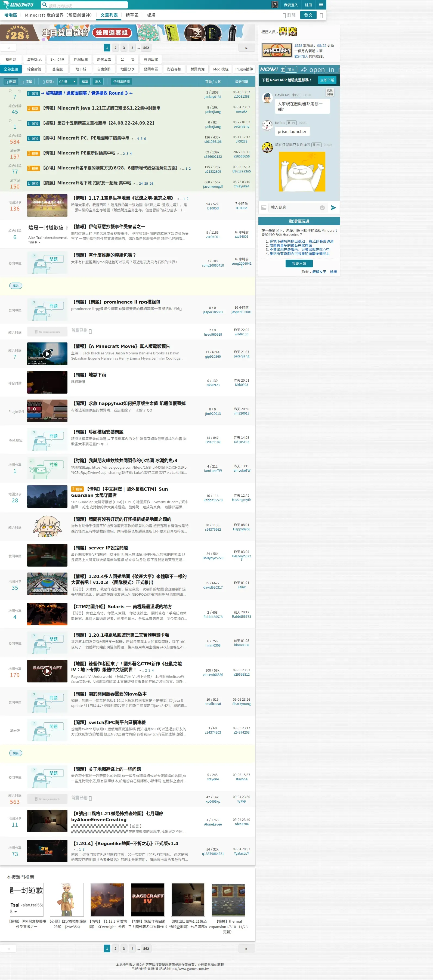
Task: Play the A Minecraft Movie teaser video
Action: [47, 354]
